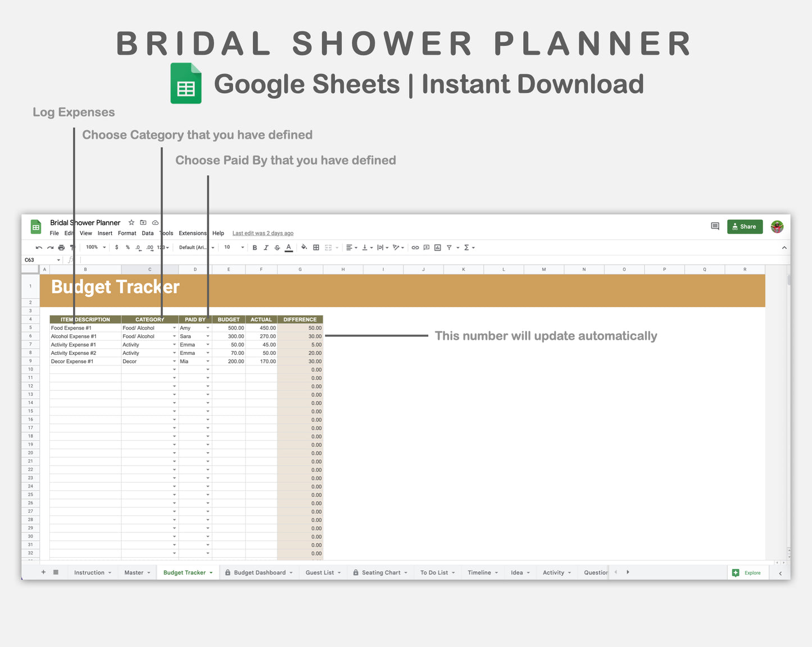Click the Undo icon in the toolbar
This screenshot has width=812, height=647.
(x=38, y=247)
